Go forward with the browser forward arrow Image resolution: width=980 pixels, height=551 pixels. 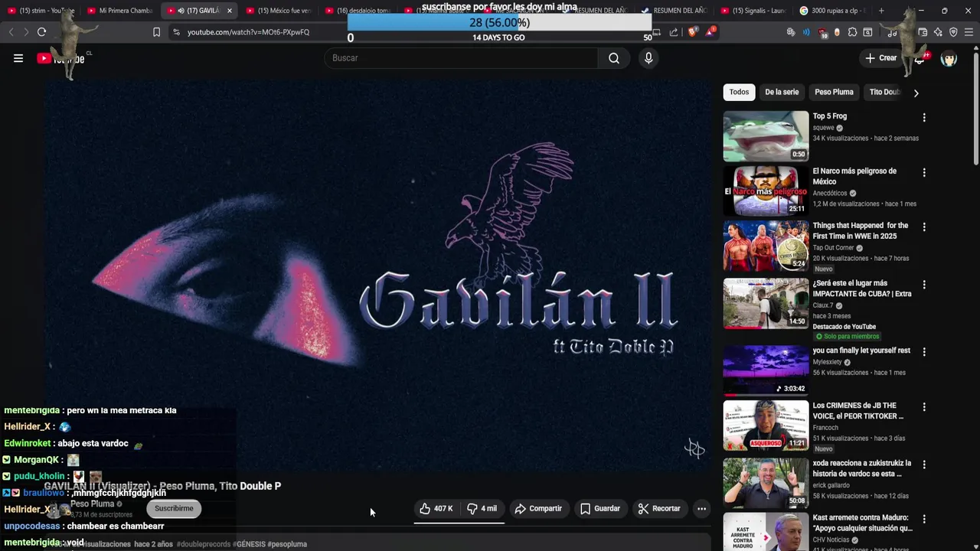pos(25,32)
